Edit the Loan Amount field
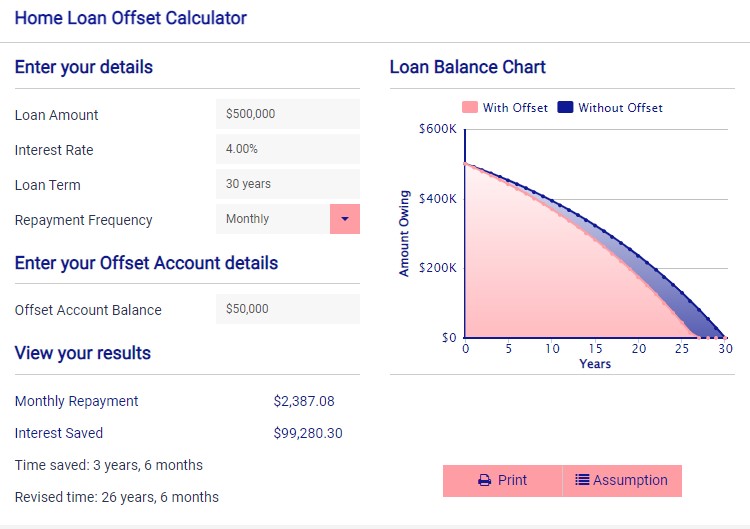 coord(287,114)
